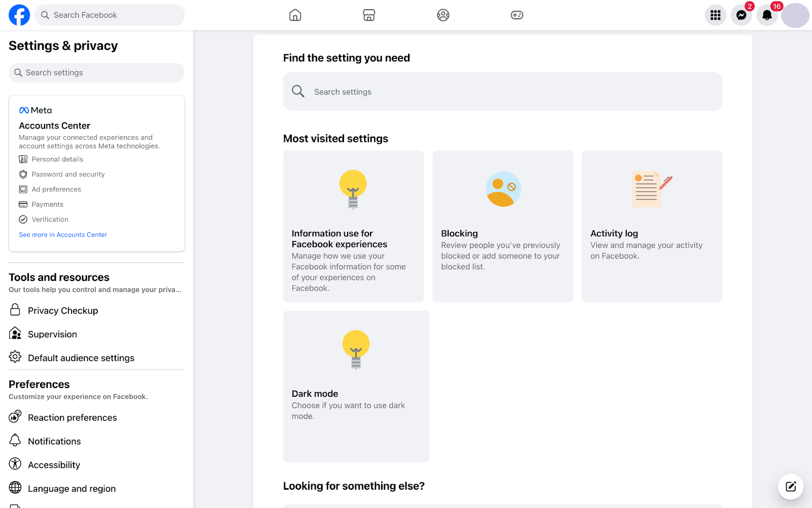Click the Reaction preferences thumbs-up icon
The height and width of the screenshot is (508, 812).
point(15,417)
